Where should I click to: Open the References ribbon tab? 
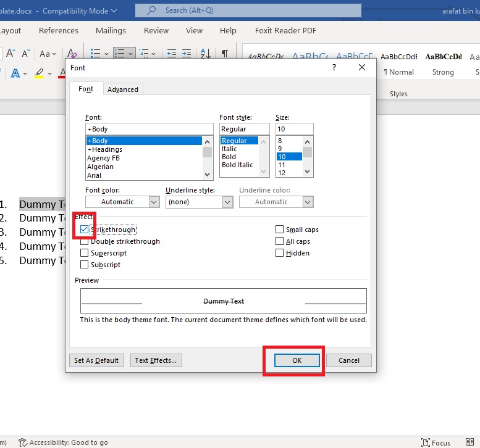click(x=59, y=31)
